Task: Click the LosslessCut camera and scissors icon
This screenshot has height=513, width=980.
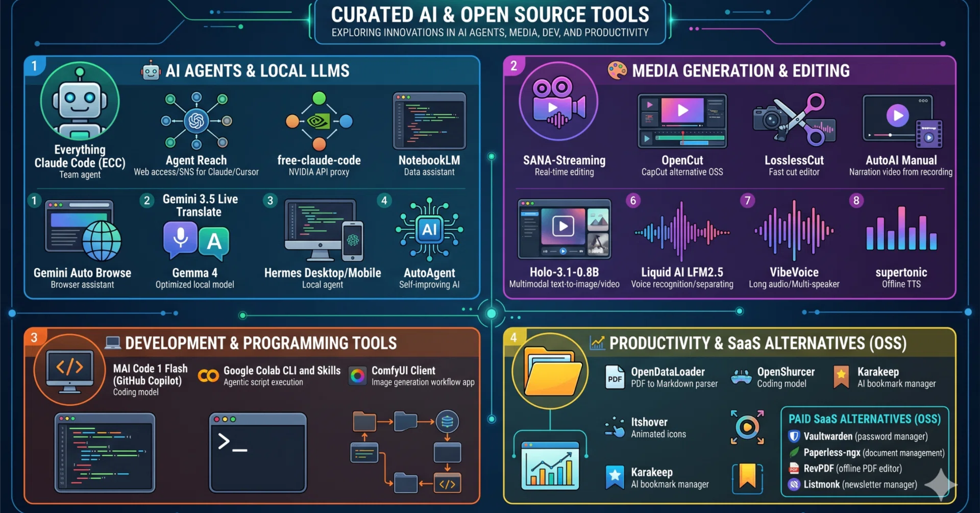Action: (794, 119)
